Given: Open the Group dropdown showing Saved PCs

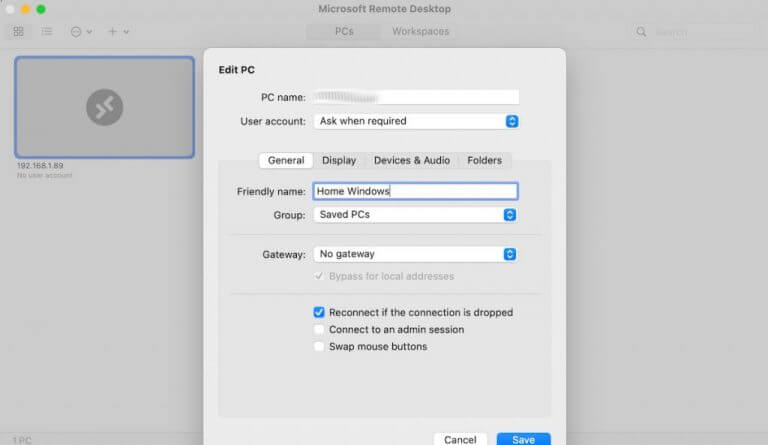Looking at the screenshot, I should click(415, 215).
